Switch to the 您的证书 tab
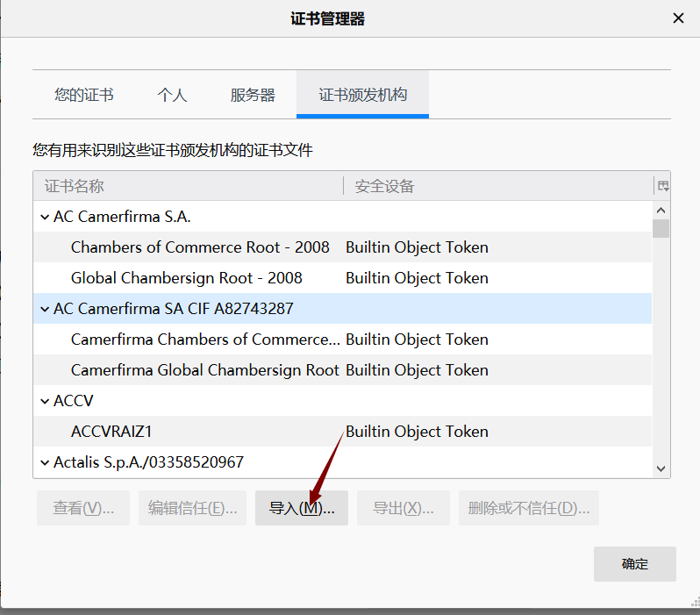The width and height of the screenshot is (700, 615). coord(84,95)
